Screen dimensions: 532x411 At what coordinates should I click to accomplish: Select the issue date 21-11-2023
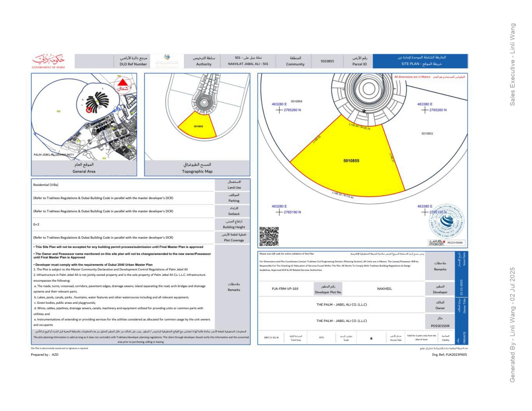(x=461, y=288)
